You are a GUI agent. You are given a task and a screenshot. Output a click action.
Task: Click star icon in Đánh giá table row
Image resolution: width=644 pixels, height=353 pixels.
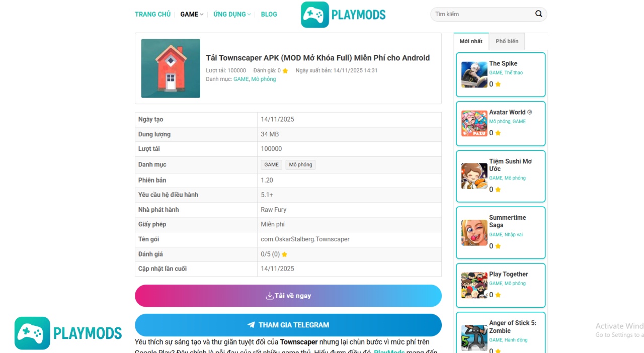coord(284,254)
